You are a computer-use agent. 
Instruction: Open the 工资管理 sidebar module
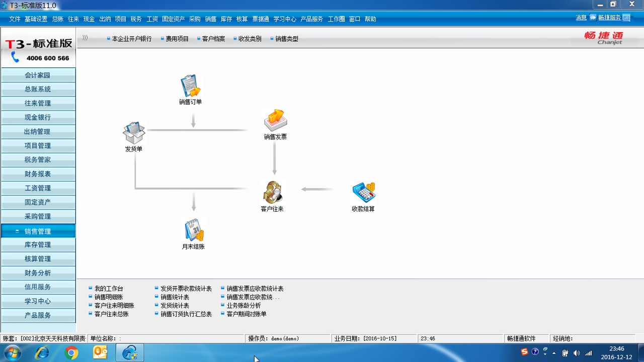[x=38, y=188]
